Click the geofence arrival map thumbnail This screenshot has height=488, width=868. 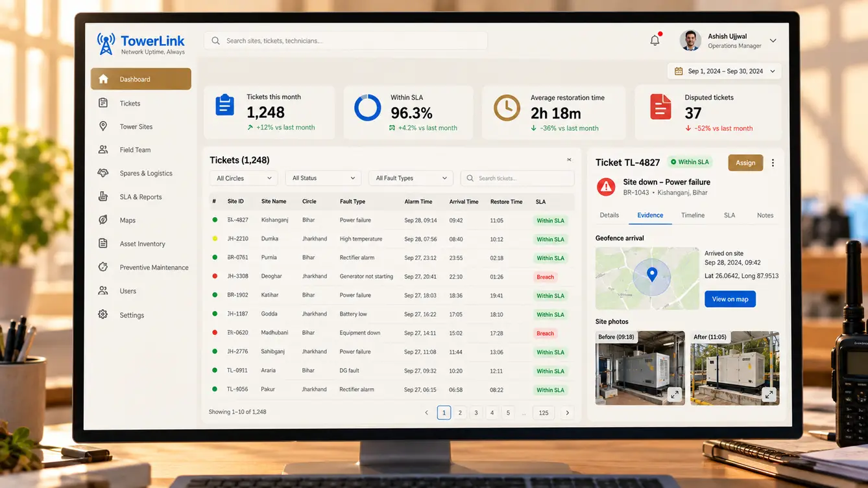click(x=647, y=278)
